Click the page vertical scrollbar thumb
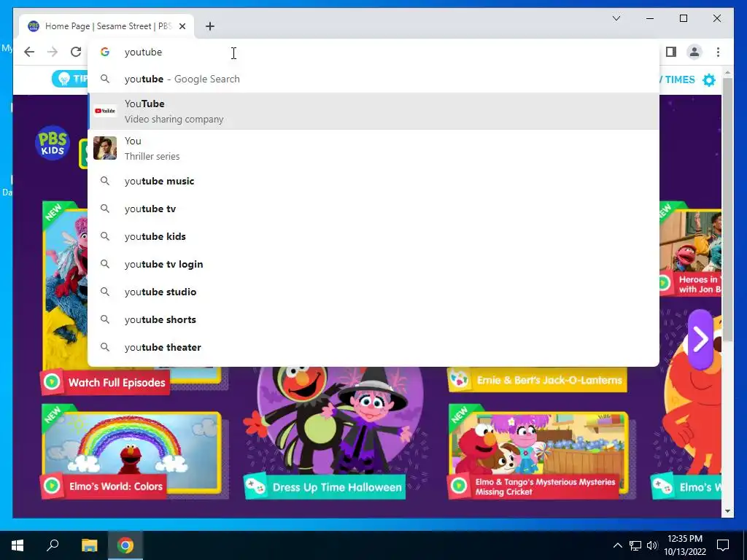 (727, 209)
